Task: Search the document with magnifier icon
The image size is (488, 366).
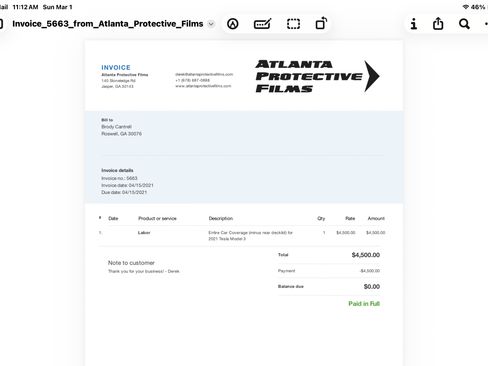Action: pyautogui.click(x=464, y=24)
